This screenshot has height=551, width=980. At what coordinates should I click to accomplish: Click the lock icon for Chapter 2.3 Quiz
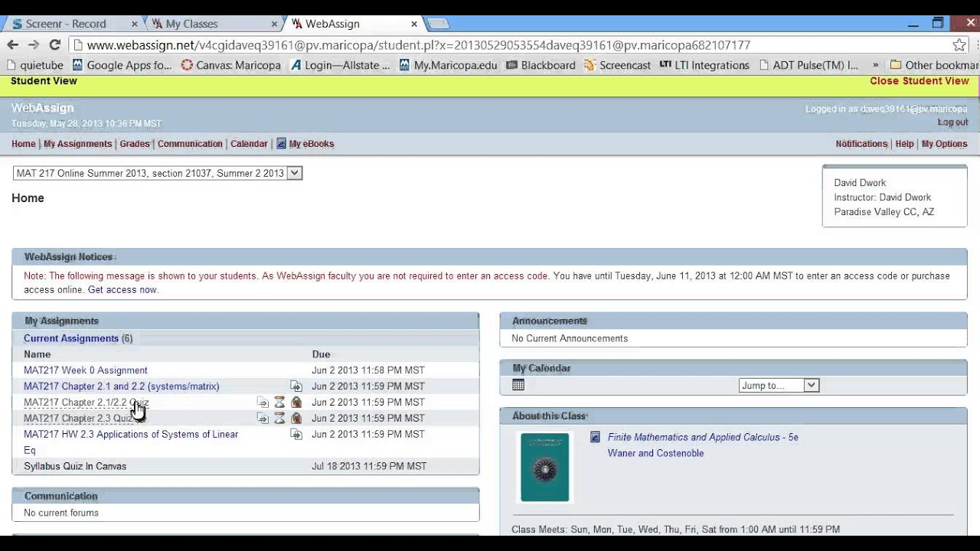(x=296, y=419)
